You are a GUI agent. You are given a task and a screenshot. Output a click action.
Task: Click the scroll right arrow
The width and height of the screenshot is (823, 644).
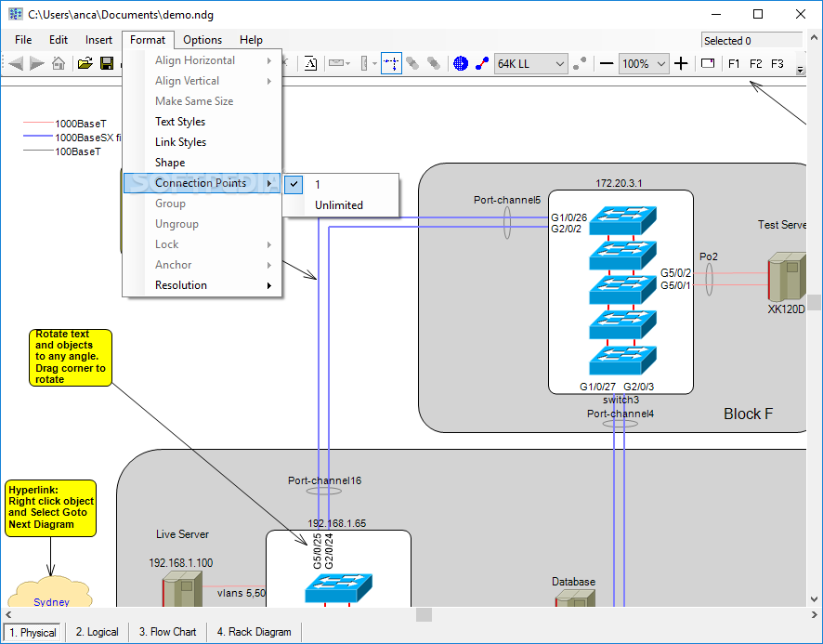pyautogui.click(x=814, y=614)
